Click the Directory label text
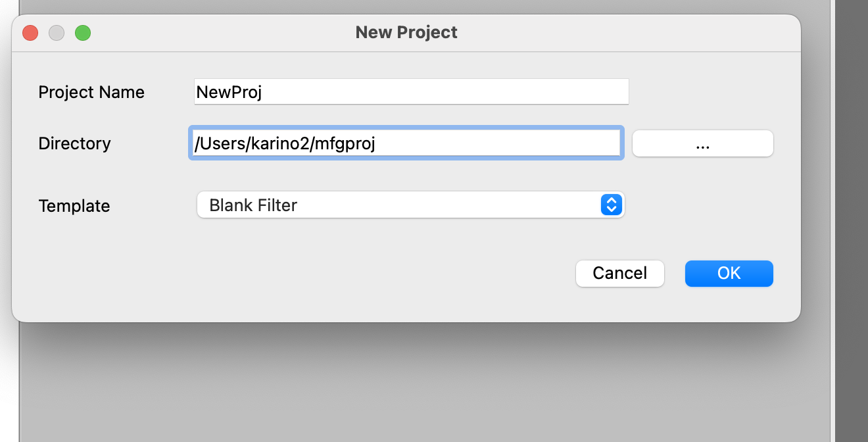This screenshot has width=868, height=442. point(74,143)
